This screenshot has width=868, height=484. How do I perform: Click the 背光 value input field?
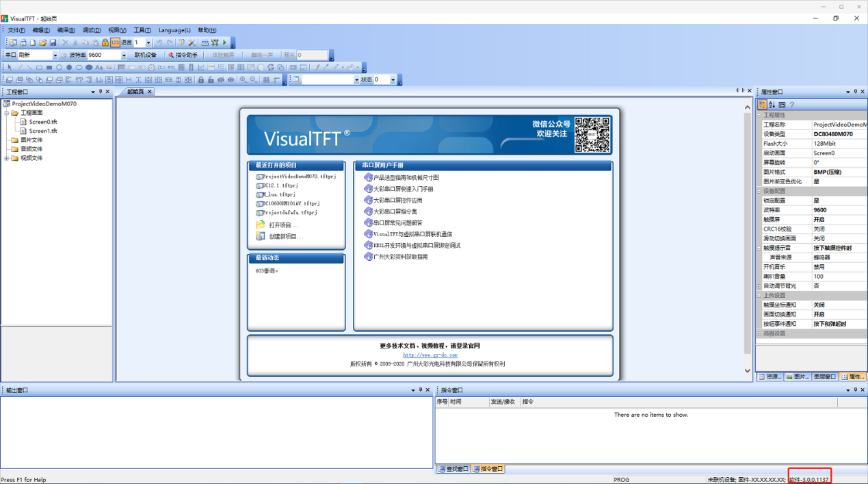(x=312, y=55)
